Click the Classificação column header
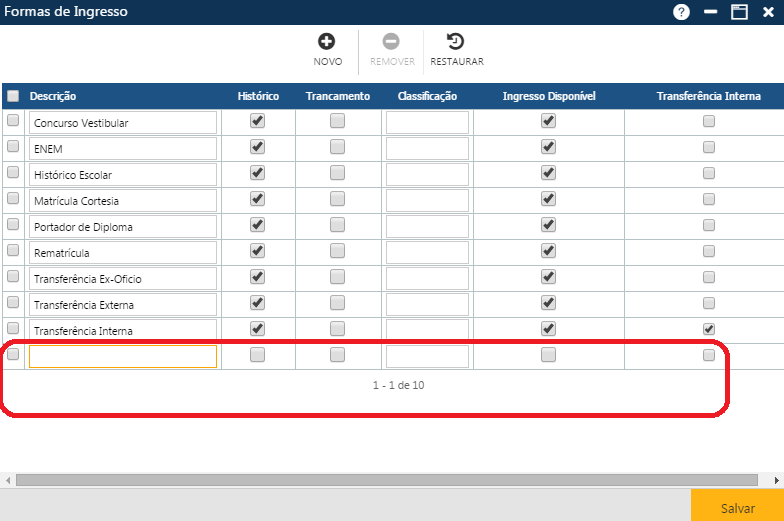Image resolution: width=784 pixels, height=521 pixels. [427, 96]
